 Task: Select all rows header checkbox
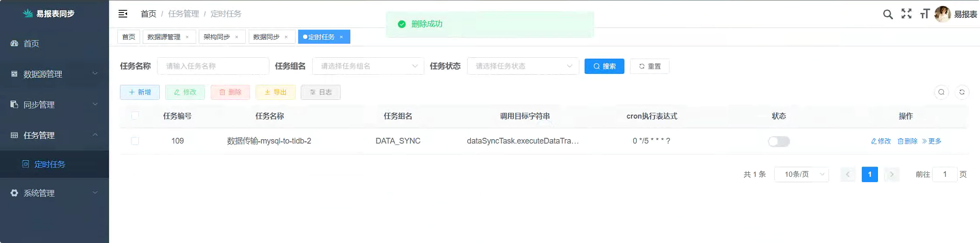pos(135,115)
